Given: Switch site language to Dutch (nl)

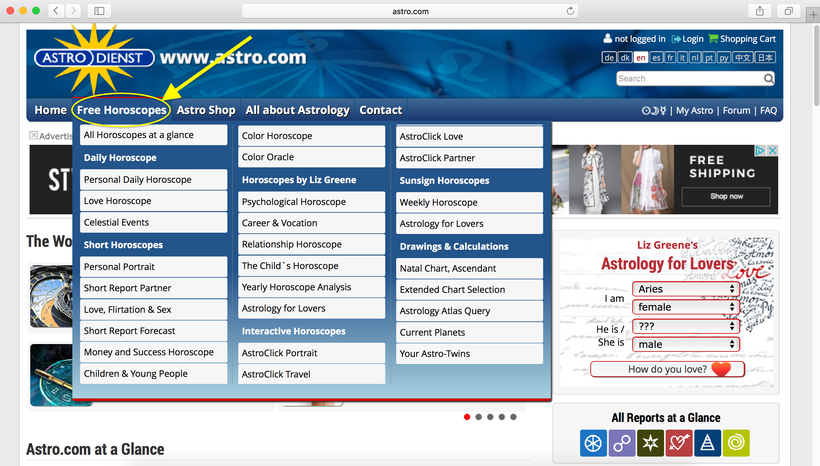Looking at the screenshot, I should pos(694,58).
